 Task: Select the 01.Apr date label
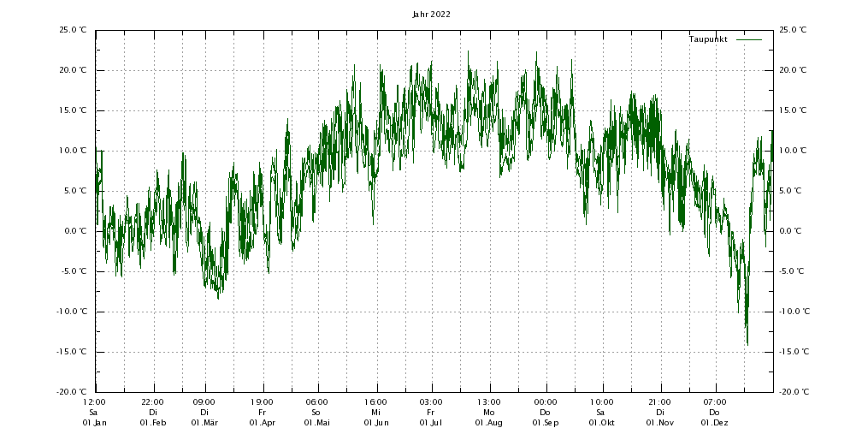(262, 423)
